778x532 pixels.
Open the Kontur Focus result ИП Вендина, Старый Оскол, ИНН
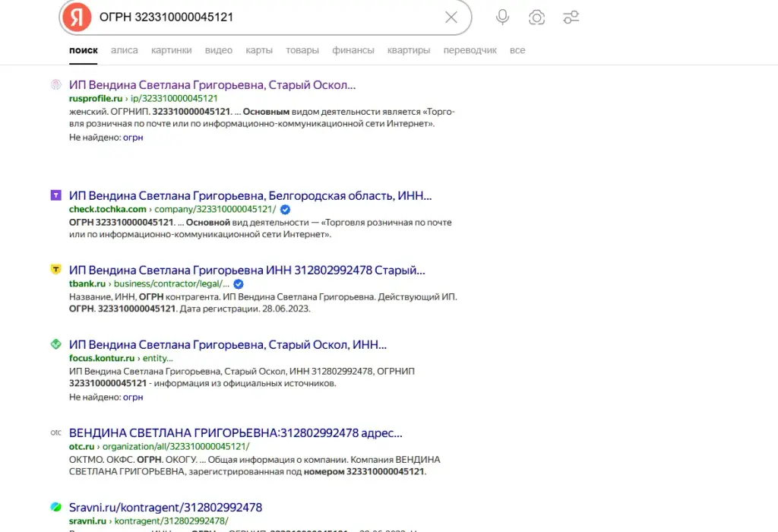[228, 344]
